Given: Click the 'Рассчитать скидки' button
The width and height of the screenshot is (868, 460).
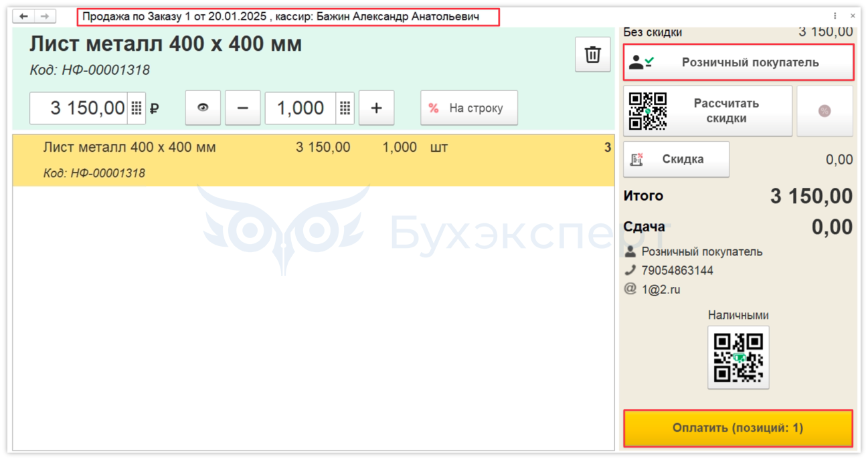Looking at the screenshot, I should click(707, 111).
